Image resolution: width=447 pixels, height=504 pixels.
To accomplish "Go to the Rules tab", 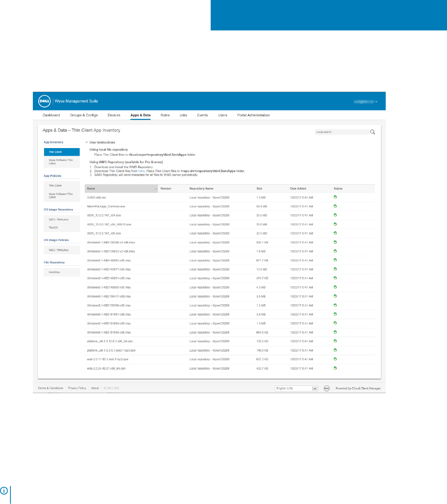I will click(x=165, y=115).
